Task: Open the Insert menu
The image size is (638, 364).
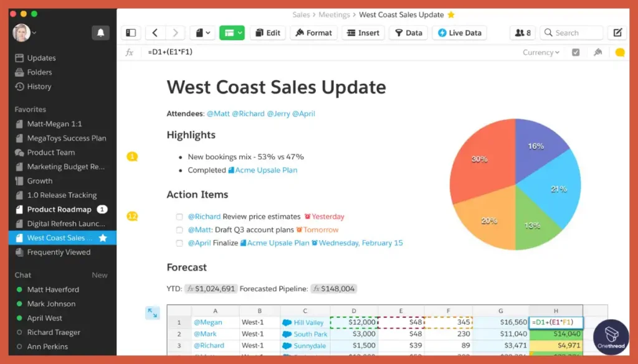Action: click(363, 33)
